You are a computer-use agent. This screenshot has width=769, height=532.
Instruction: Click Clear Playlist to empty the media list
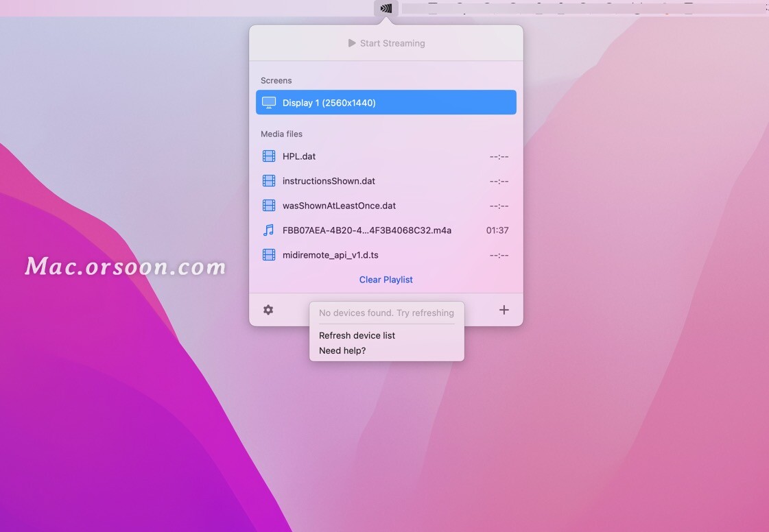coord(386,279)
